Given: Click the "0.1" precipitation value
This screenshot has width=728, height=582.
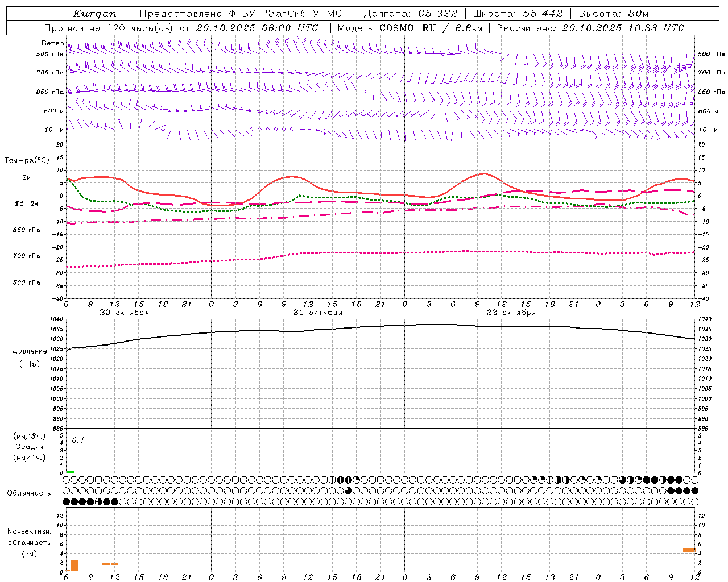Looking at the screenshot, I should [x=78, y=440].
